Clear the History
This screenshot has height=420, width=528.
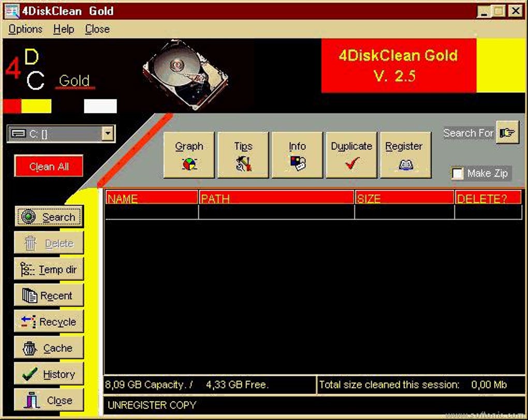[x=49, y=374]
